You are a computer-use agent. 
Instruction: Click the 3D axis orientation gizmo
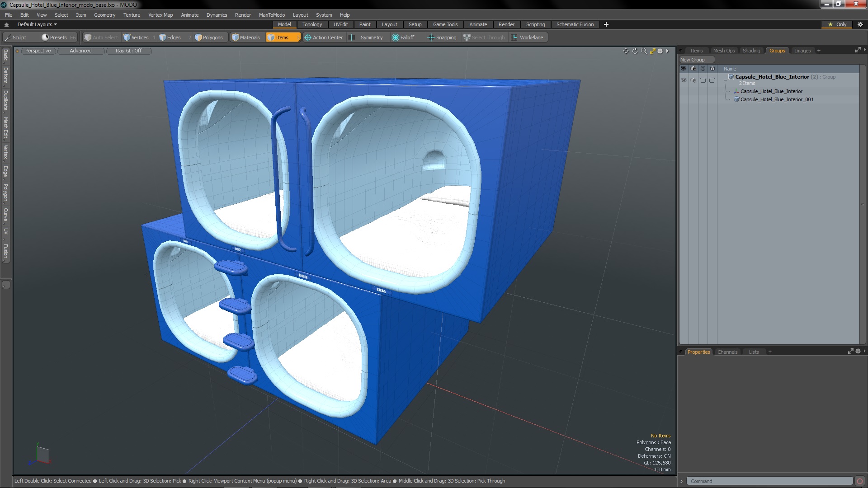pos(40,455)
